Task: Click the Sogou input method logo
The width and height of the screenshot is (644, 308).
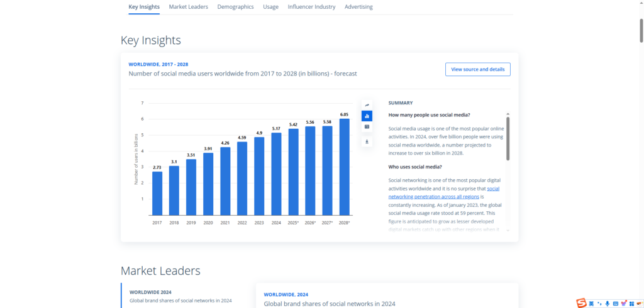Action: click(x=582, y=303)
